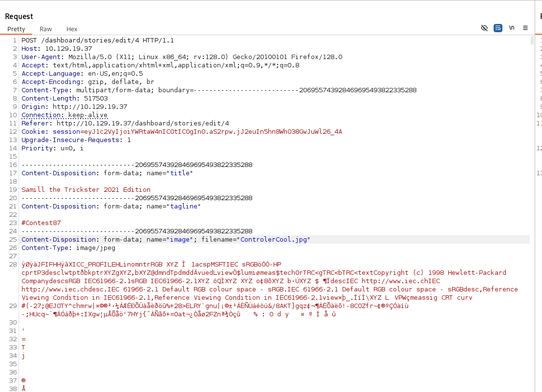The image size is (542, 392).
Task: Switch to the Raw view tab
Action: [x=46, y=29]
